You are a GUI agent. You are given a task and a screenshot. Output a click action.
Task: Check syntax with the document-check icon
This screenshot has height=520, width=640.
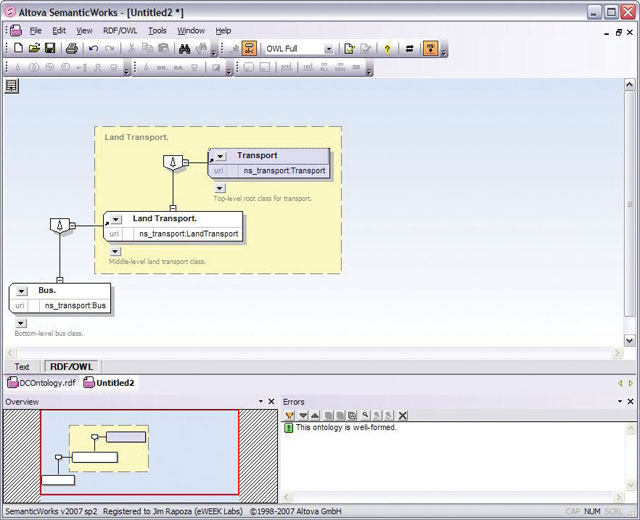(x=349, y=49)
